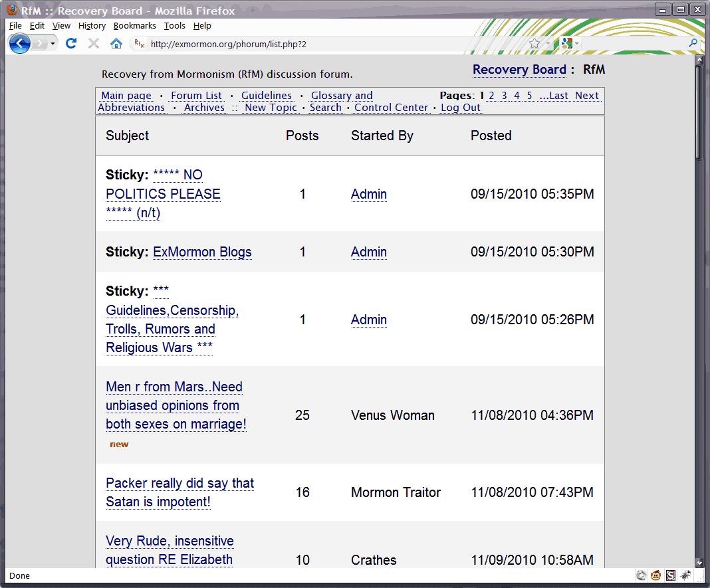
Task: Open the New Topic link
Action: tap(271, 108)
